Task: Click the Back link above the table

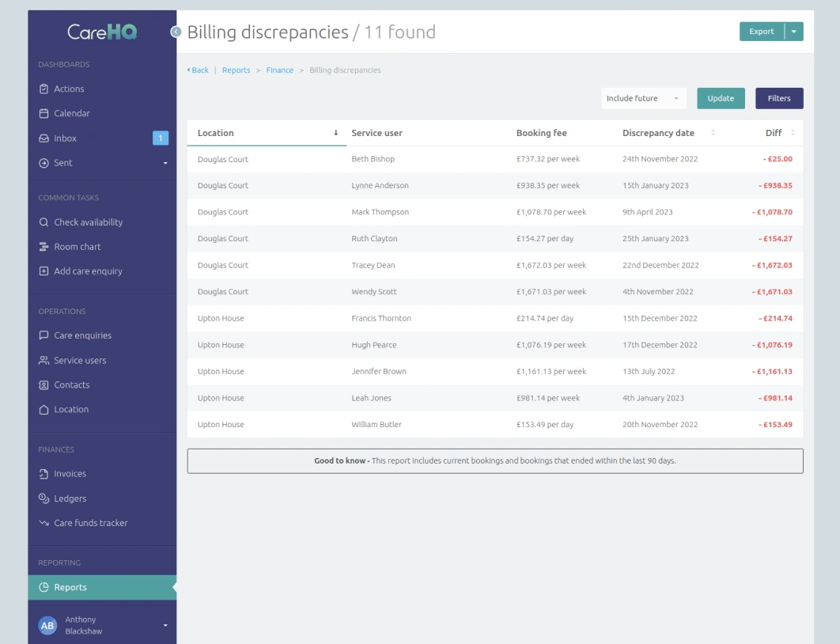Action: pyautogui.click(x=199, y=70)
